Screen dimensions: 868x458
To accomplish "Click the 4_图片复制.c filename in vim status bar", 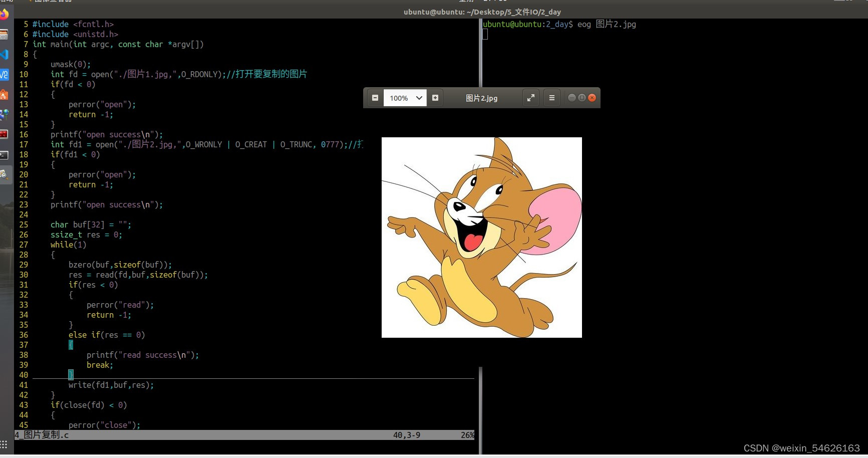I will (42, 435).
